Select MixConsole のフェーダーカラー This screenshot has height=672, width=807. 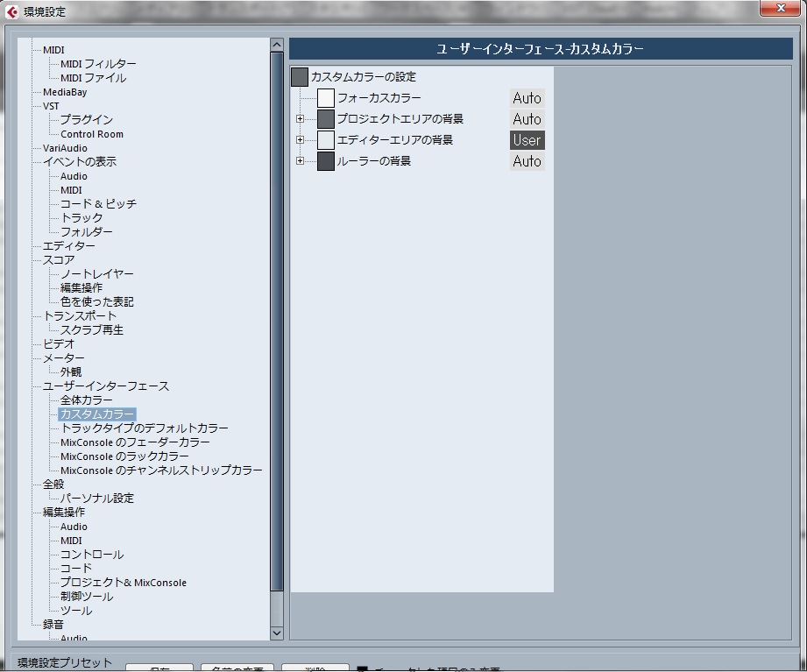[135, 442]
